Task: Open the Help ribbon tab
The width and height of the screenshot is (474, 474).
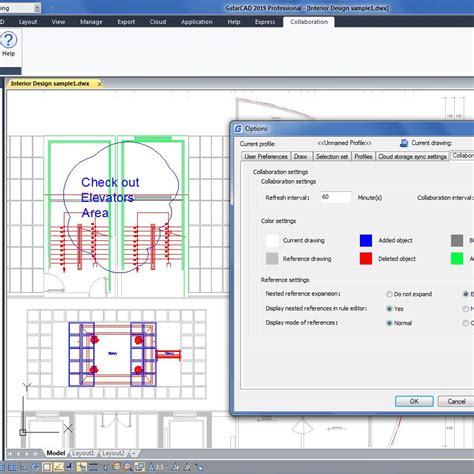Action: pos(234,22)
